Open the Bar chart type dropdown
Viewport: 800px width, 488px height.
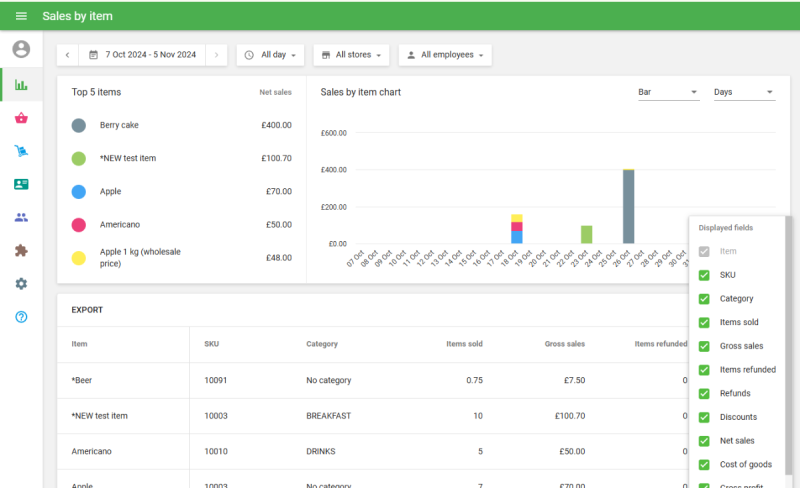(668, 92)
